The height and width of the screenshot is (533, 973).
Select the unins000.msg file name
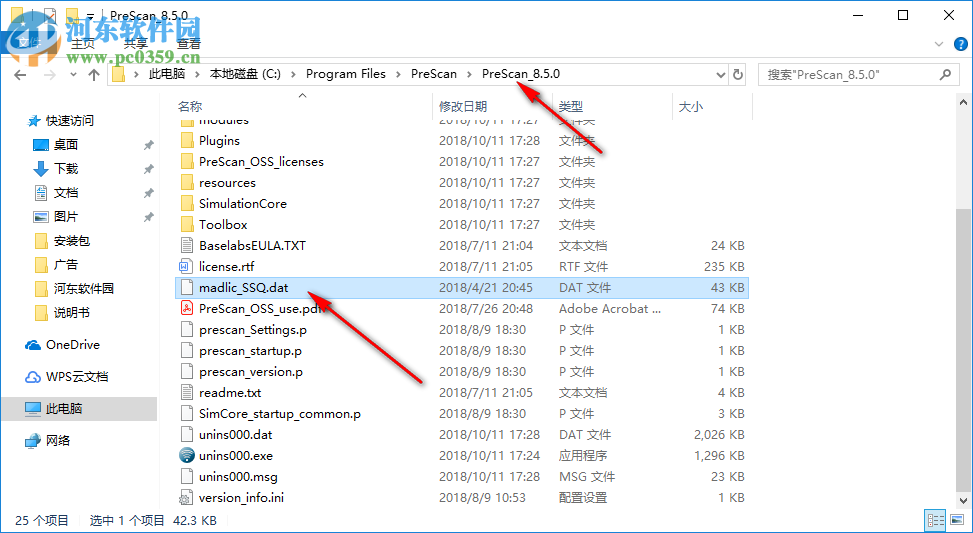238,477
